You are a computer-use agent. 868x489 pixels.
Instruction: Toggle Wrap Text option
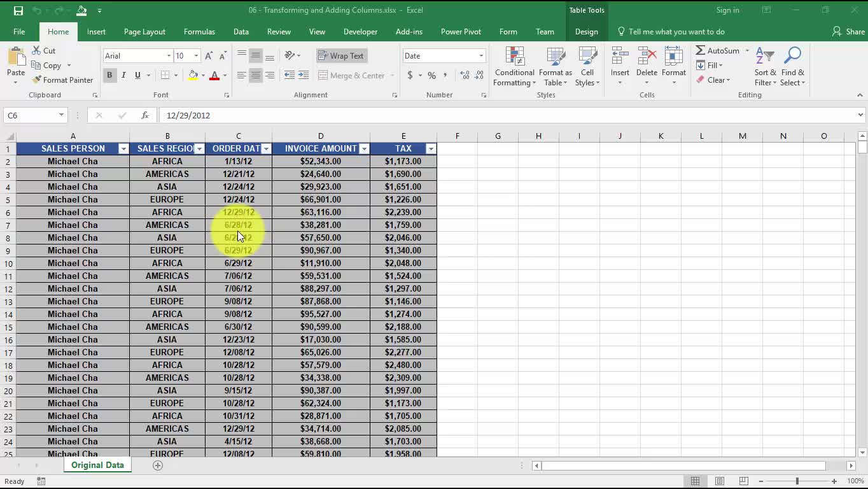coord(340,56)
